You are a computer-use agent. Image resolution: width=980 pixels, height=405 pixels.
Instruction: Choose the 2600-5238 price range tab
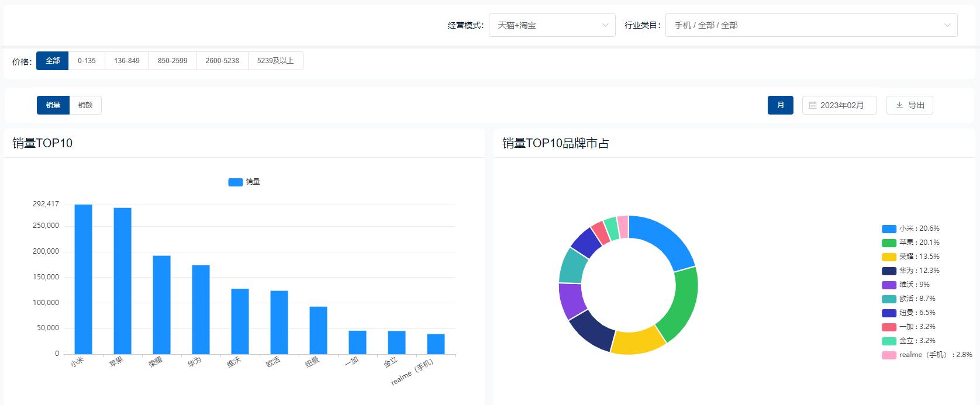pyautogui.click(x=222, y=61)
